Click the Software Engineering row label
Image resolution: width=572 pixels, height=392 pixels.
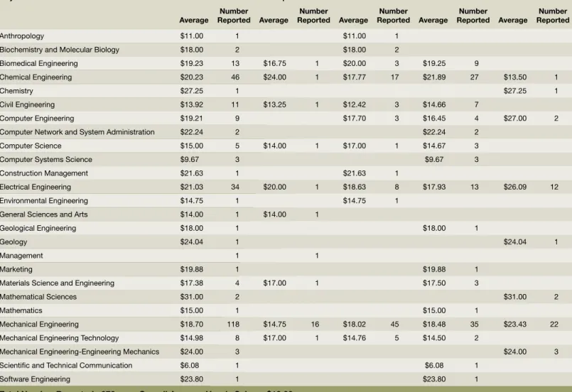[35, 379]
